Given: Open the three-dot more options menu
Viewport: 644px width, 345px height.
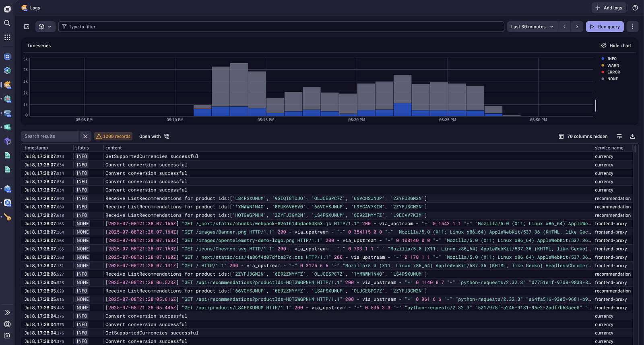Looking at the screenshot, I should click(x=632, y=27).
